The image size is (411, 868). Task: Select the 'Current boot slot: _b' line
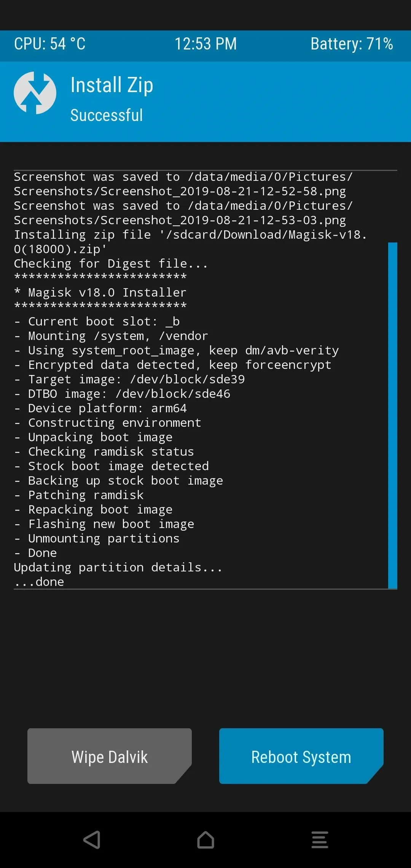coord(97,321)
